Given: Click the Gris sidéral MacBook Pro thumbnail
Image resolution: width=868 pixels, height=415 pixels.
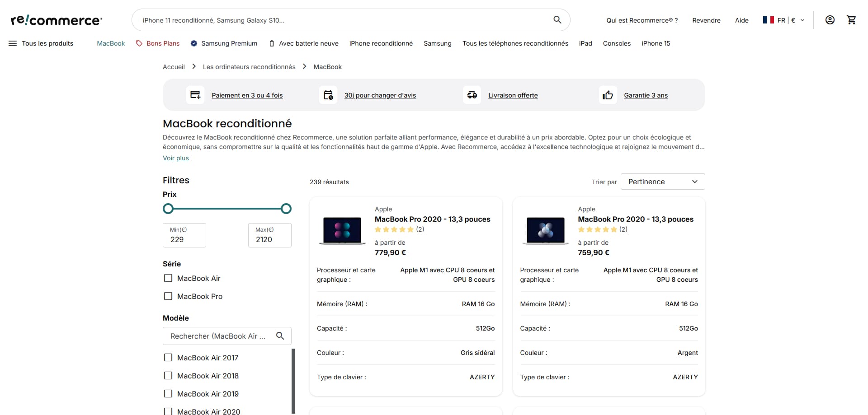Looking at the screenshot, I should pyautogui.click(x=342, y=231).
